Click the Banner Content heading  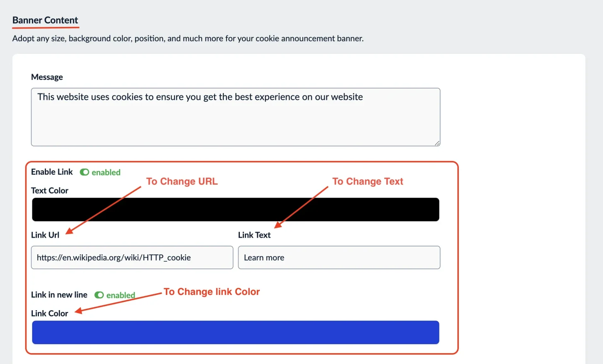tap(45, 20)
